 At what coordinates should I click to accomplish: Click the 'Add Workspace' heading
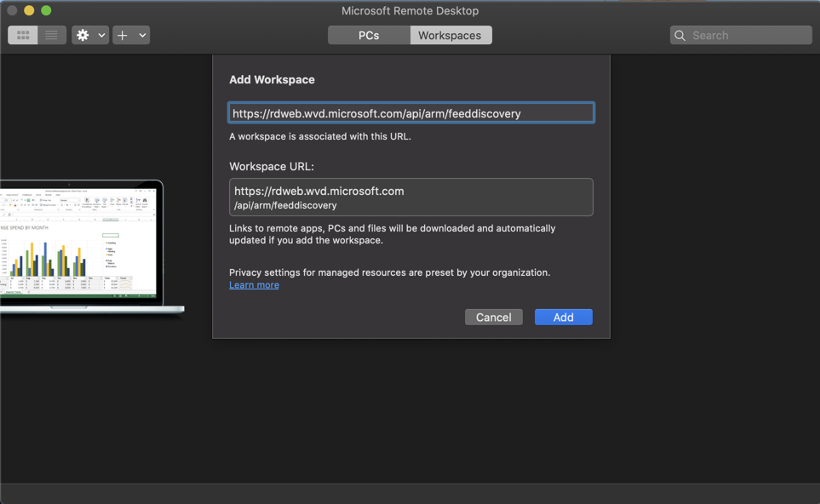[272, 79]
